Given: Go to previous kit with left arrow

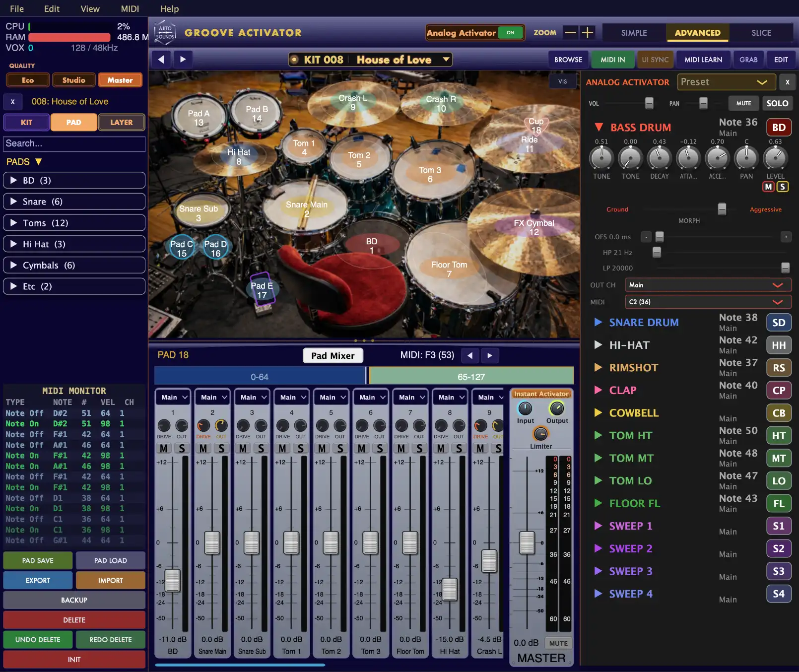Looking at the screenshot, I should [x=161, y=60].
